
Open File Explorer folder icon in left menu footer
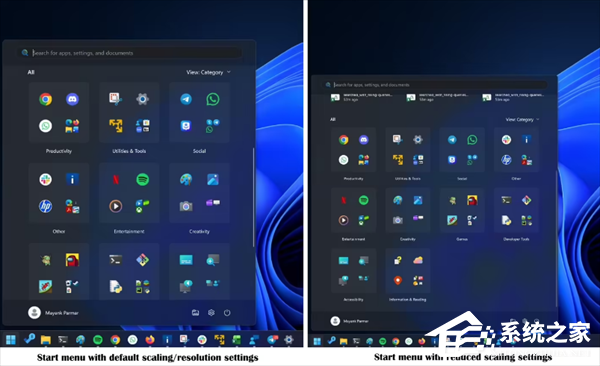coord(195,313)
